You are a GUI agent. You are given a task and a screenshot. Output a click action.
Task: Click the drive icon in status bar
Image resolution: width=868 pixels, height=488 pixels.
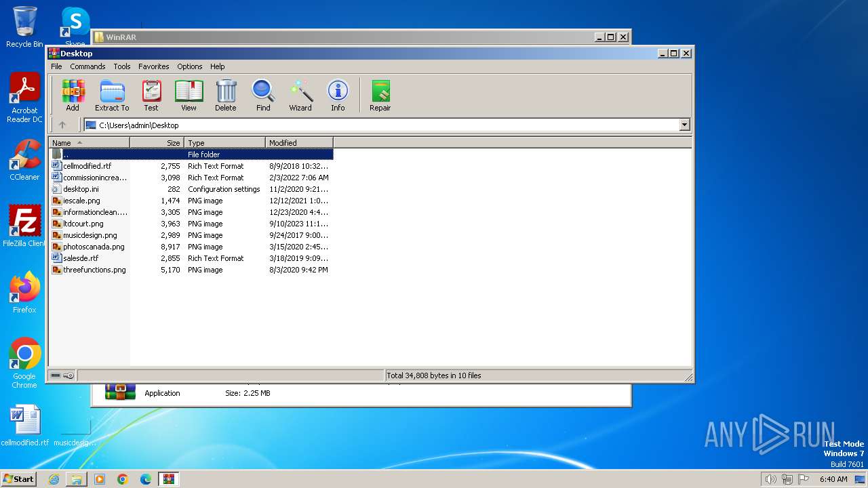(56, 375)
